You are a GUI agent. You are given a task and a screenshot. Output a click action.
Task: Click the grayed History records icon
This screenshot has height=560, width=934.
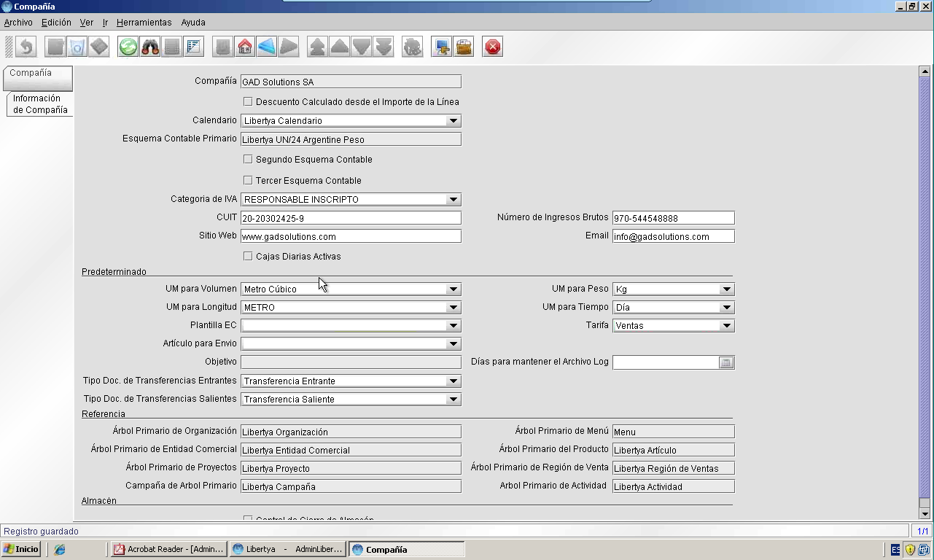(x=223, y=47)
